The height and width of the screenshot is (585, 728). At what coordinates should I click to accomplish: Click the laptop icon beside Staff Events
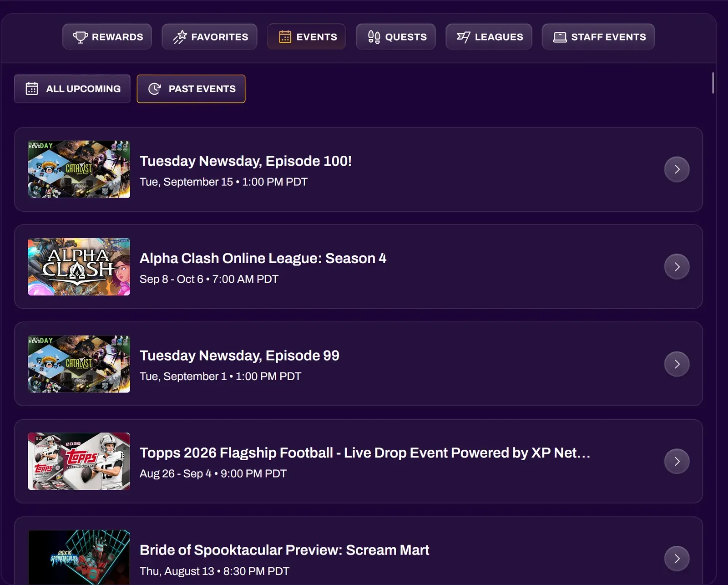pyautogui.click(x=560, y=37)
